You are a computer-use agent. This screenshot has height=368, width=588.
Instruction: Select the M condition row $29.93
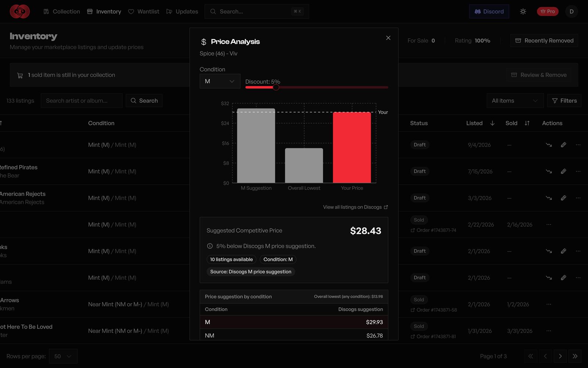click(294, 322)
